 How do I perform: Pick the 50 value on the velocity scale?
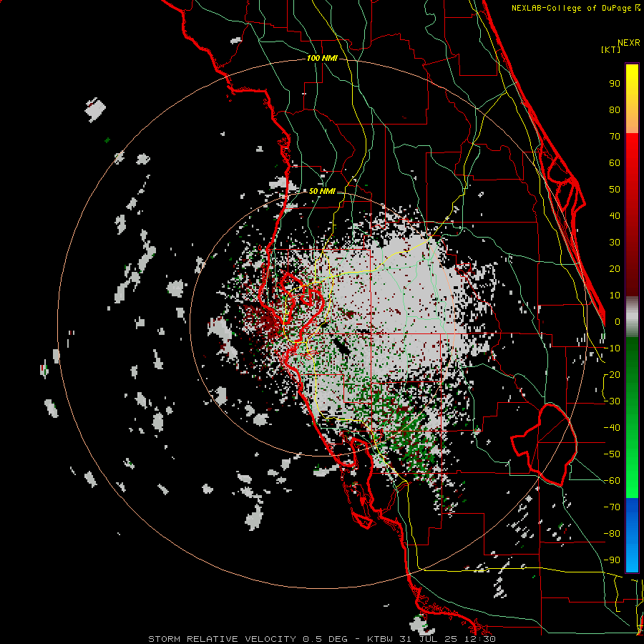tap(615, 190)
